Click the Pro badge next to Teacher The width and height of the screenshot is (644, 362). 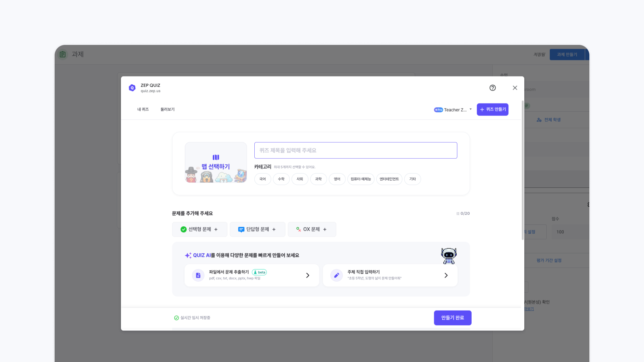(438, 110)
